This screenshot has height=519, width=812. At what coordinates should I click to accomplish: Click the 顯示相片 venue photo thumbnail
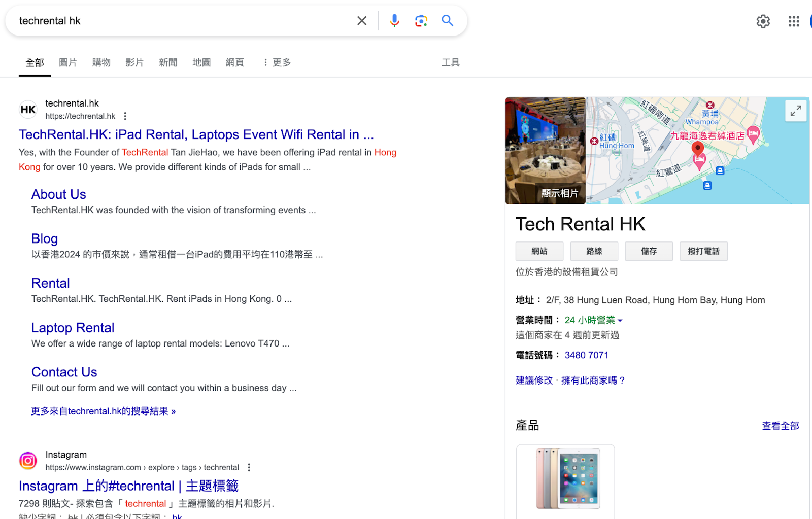click(546, 151)
